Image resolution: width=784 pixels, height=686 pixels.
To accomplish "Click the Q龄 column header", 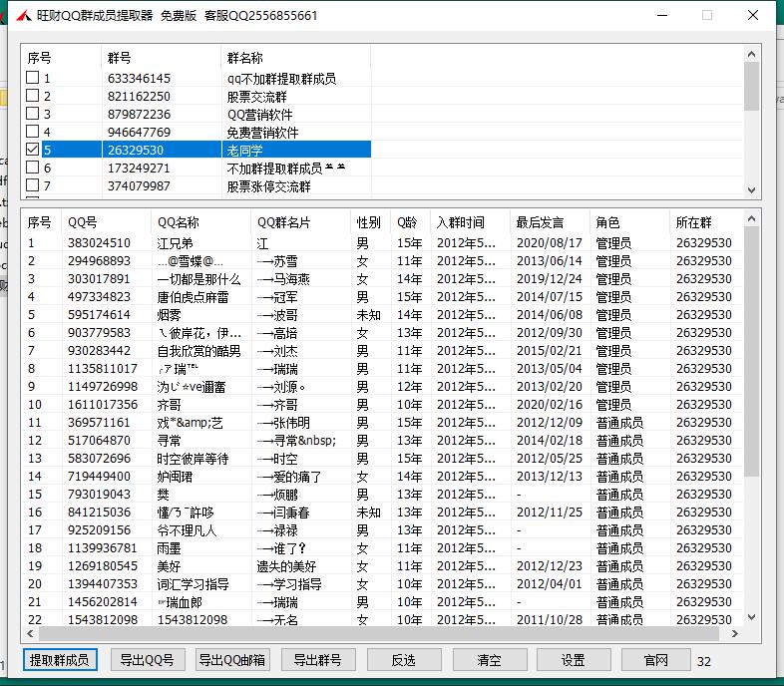I will 411,222.
